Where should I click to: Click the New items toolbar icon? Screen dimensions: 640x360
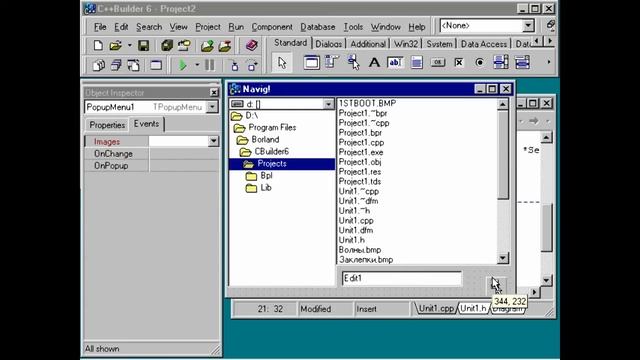[98, 45]
